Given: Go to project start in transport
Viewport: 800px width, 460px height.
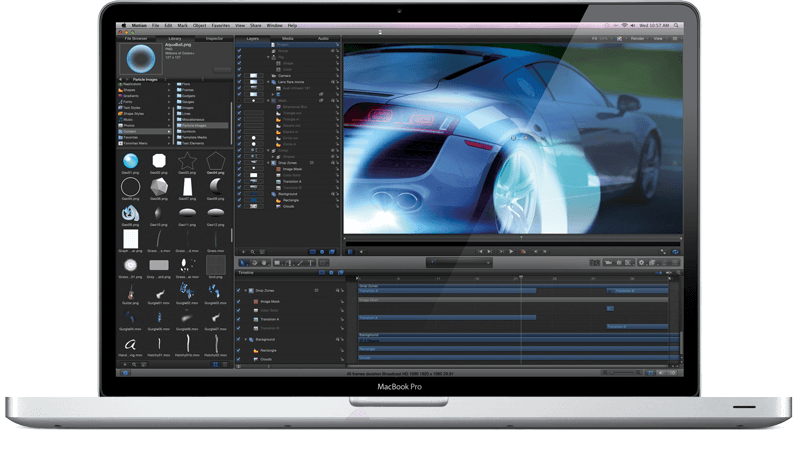Looking at the screenshot, I should [x=480, y=251].
